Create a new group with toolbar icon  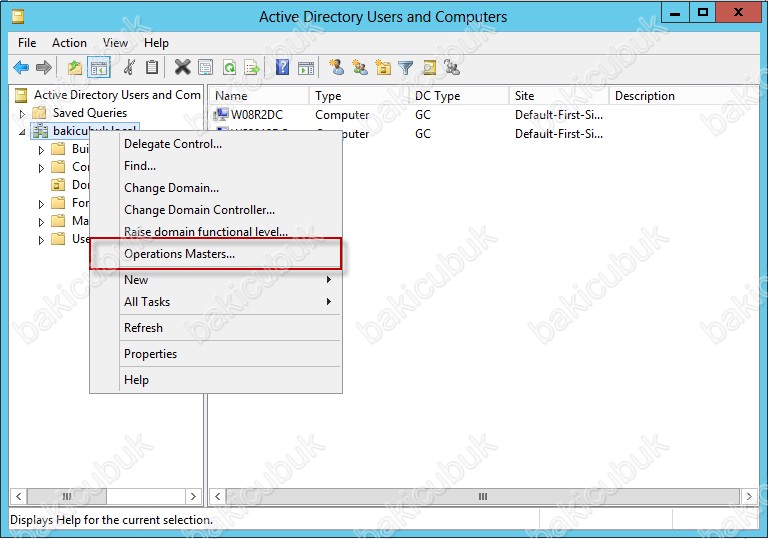[360, 67]
